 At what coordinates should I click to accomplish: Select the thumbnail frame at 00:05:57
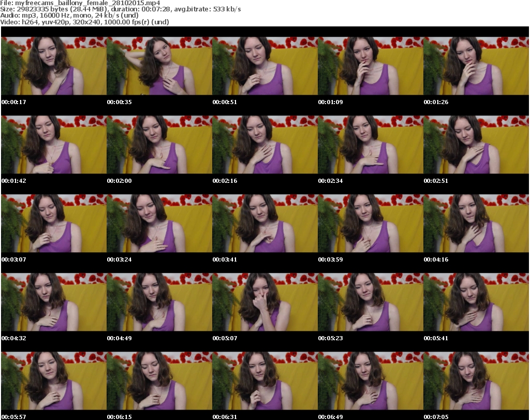click(54, 381)
